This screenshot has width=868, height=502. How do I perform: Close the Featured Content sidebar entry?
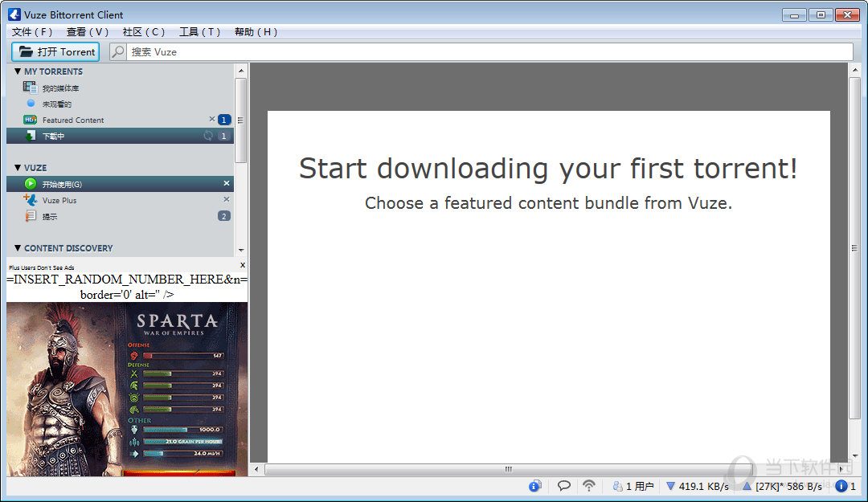point(211,119)
